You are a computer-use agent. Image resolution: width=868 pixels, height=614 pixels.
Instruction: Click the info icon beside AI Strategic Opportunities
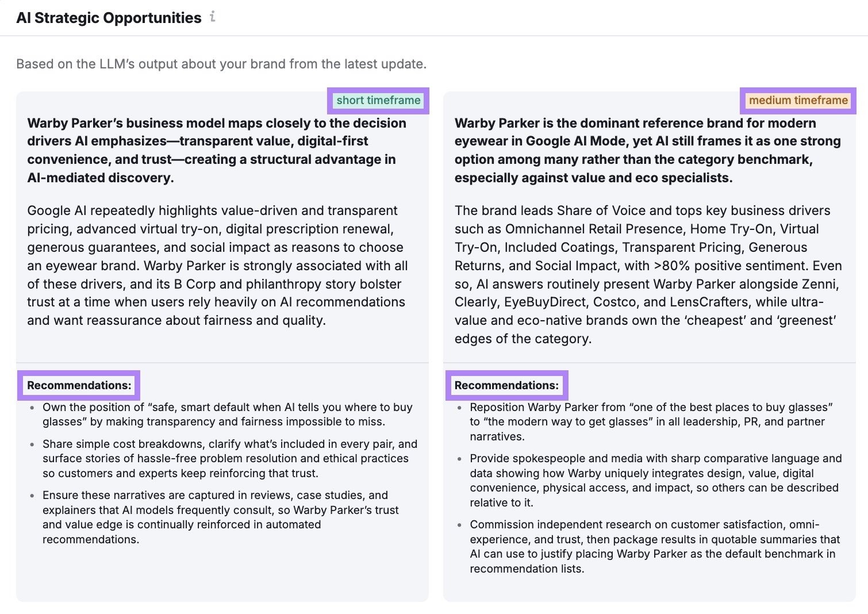pyautogui.click(x=213, y=17)
